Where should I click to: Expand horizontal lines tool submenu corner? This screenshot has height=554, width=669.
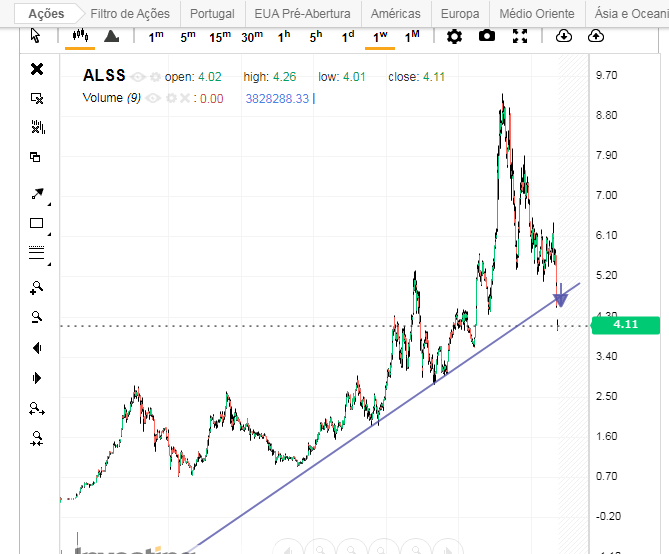[x=49, y=264]
